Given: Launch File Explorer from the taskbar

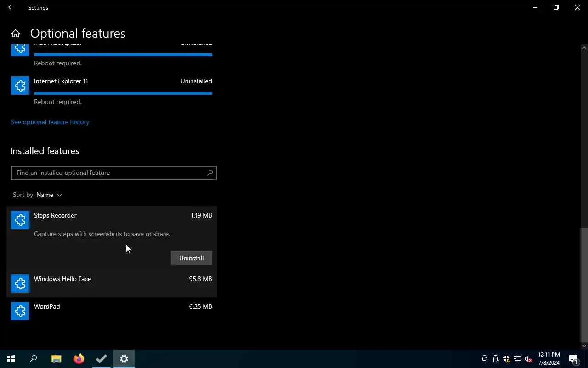Looking at the screenshot, I should click(x=56, y=359).
